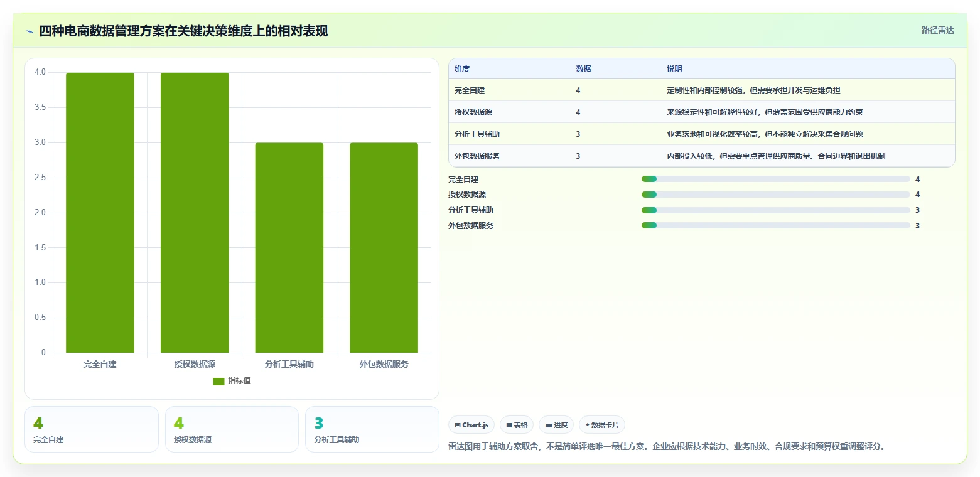The image size is (980, 477).
Task: Click the 说明 column header
Action: (x=674, y=68)
